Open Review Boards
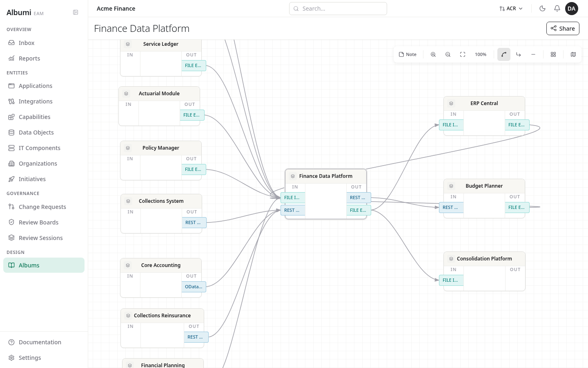 [x=44, y=222]
